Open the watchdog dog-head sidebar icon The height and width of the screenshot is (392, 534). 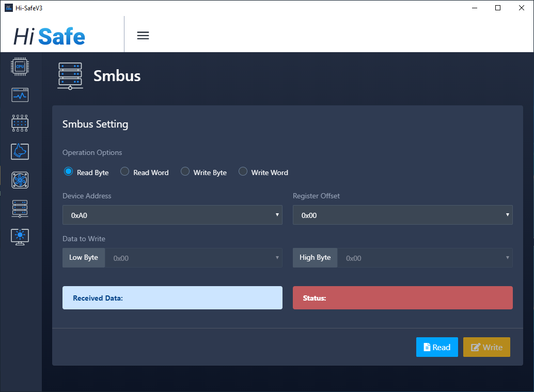coord(20,151)
